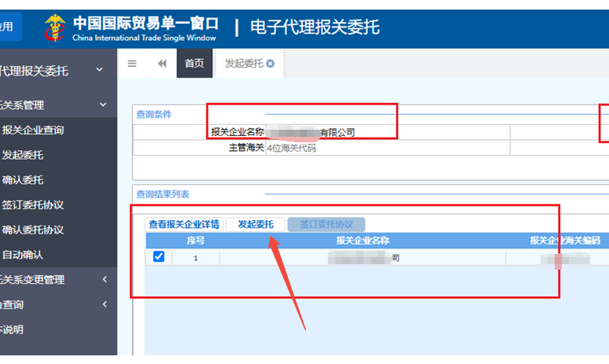Screen dimensions: 609x364
Task: Expand the 关系变更管理 menu group
Action: click(105, 279)
